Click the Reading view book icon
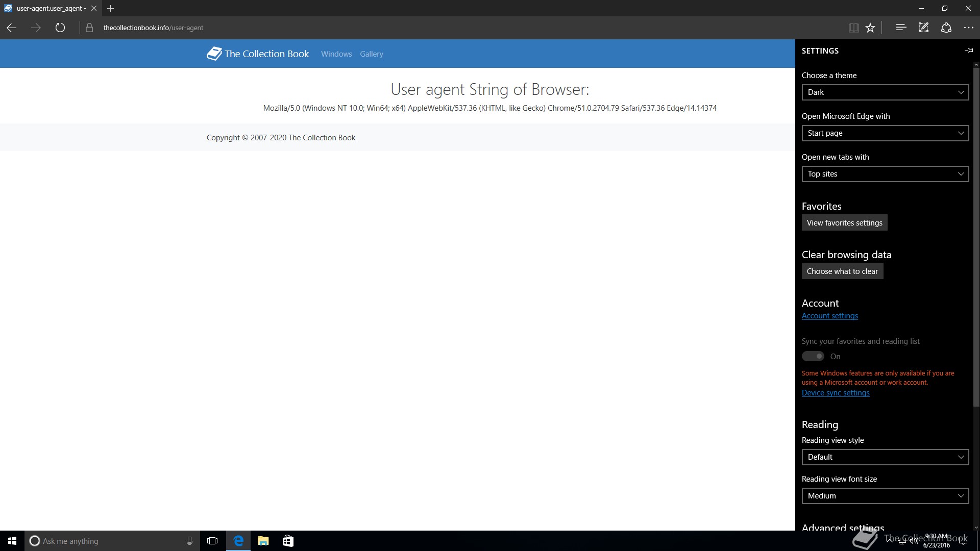The image size is (980, 551). pos(853,28)
